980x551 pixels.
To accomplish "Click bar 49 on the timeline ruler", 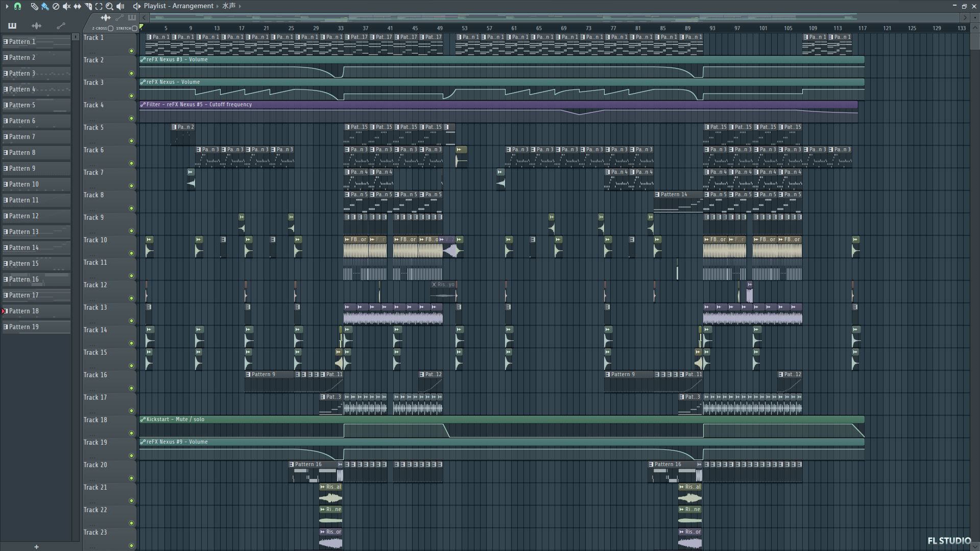I will click(440, 28).
